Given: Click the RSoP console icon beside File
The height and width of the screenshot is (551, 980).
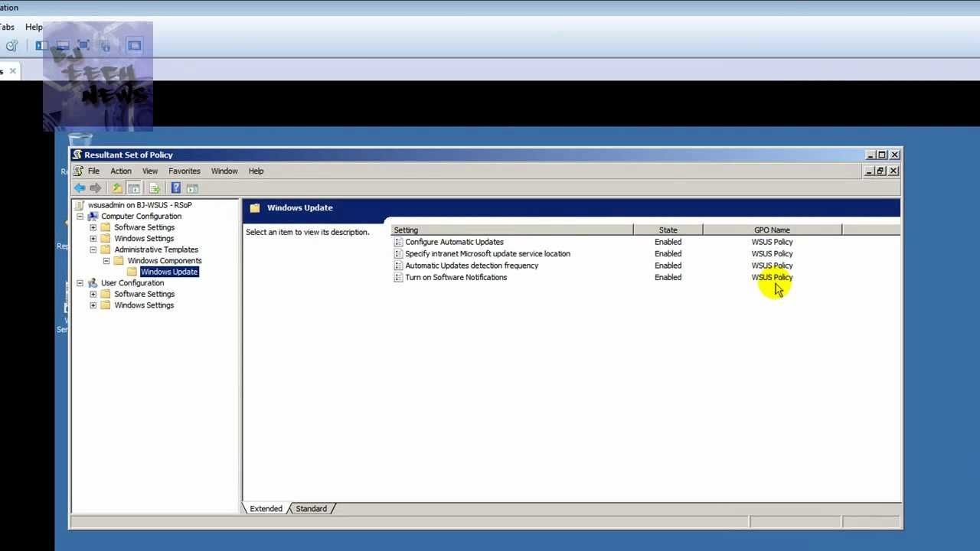Looking at the screenshot, I should click(77, 171).
